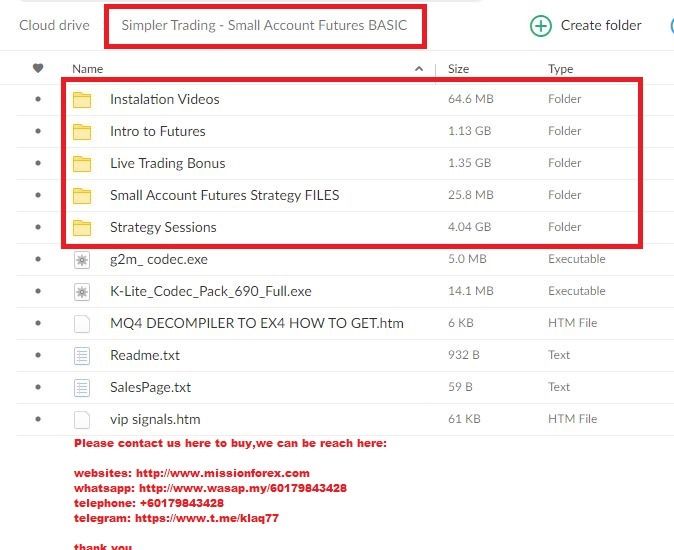Viewport: 674px width, 550px height.
Task: Click the Readme.txt text file icon
Action: coord(82,355)
